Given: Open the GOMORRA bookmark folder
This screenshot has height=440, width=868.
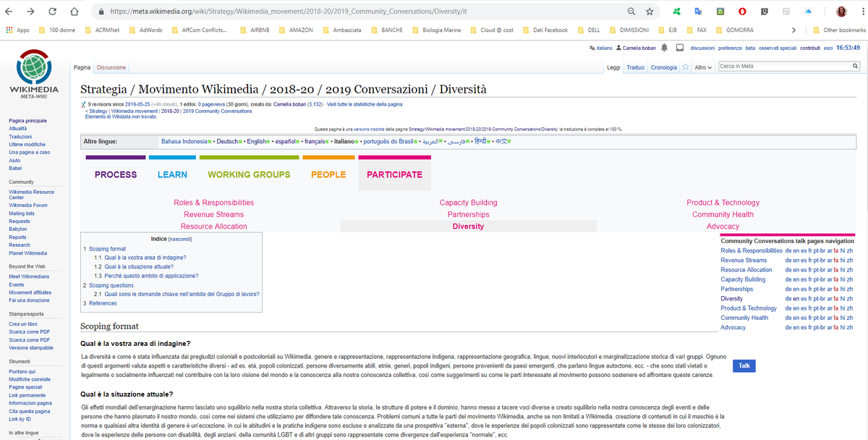Looking at the screenshot, I should pyautogui.click(x=733, y=30).
